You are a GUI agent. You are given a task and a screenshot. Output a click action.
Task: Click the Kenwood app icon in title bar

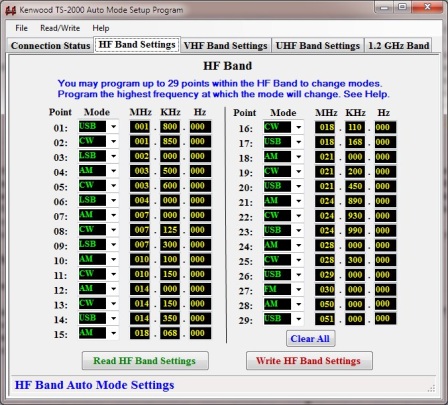pyautogui.click(x=11, y=10)
